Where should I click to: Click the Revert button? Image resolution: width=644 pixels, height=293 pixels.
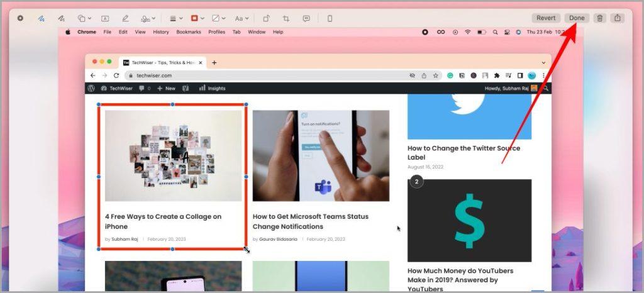coord(546,18)
